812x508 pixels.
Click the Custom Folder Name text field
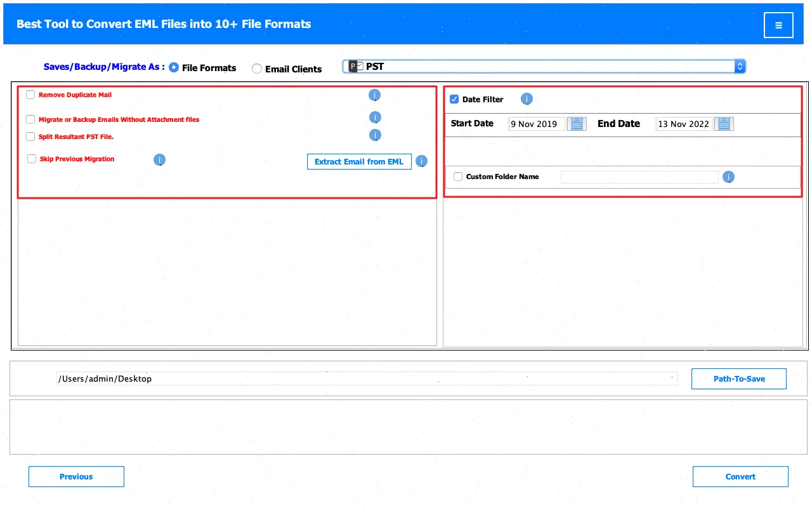pyautogui.click(x=639, y=177)
